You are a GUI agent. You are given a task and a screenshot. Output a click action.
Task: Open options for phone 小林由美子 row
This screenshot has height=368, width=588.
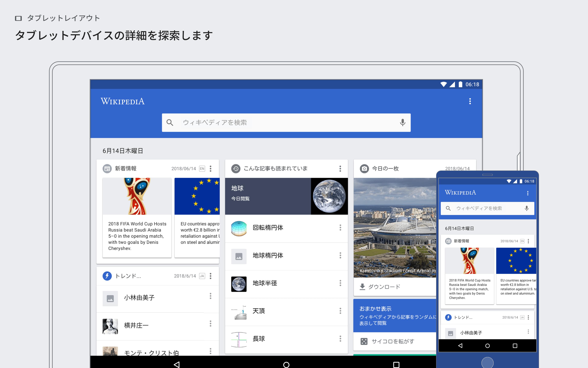click(528, 332)
